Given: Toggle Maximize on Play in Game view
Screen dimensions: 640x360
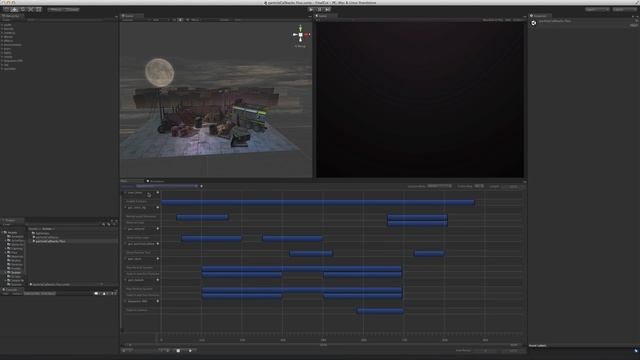Looking at the screenshot, I should 492,20.
